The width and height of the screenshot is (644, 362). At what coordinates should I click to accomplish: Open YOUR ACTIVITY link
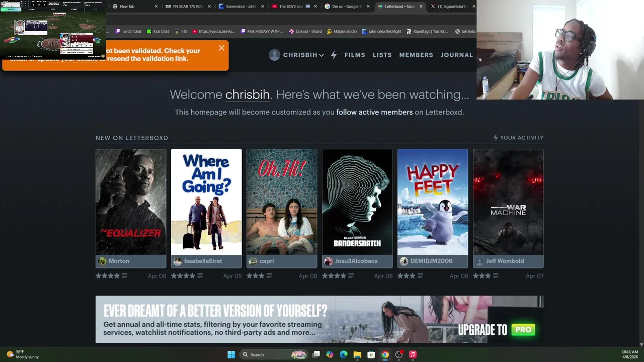click(x=518, y=138)
